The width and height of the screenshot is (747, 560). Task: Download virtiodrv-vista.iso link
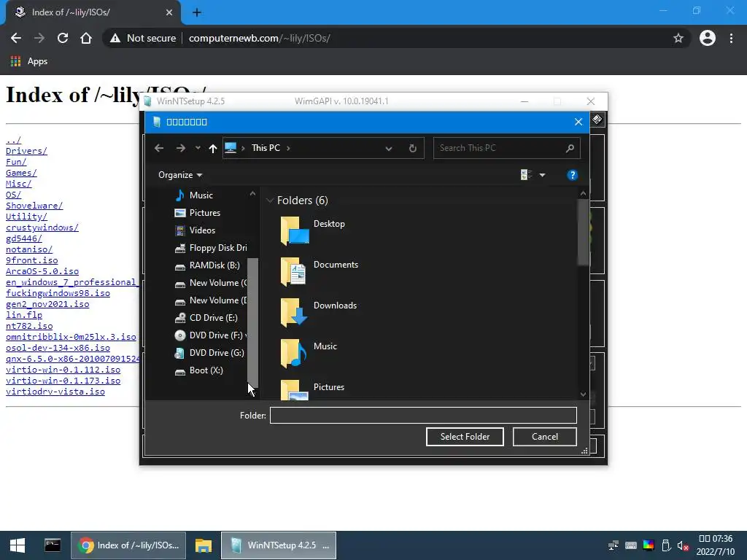(x=55, y=392)
